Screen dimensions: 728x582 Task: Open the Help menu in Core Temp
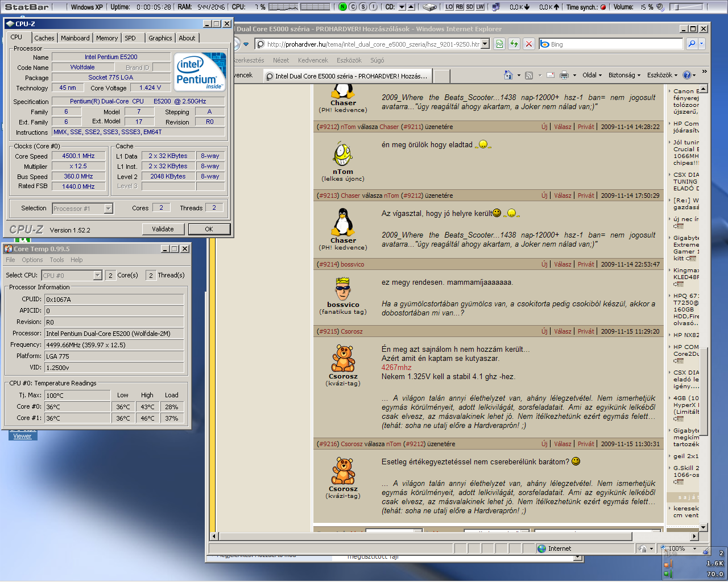point(77,260)
